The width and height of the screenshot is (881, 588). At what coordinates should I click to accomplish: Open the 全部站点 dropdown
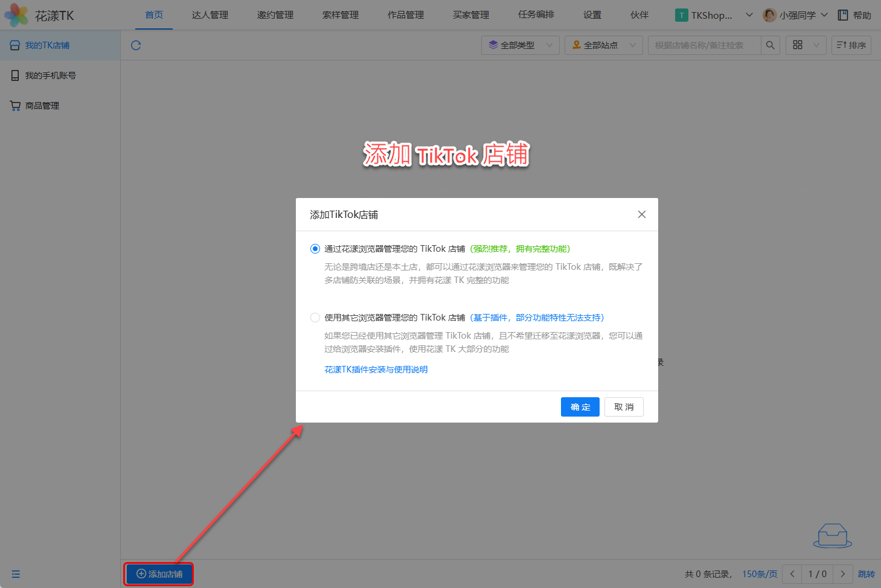pyautogui.click(x=604, y=45)
